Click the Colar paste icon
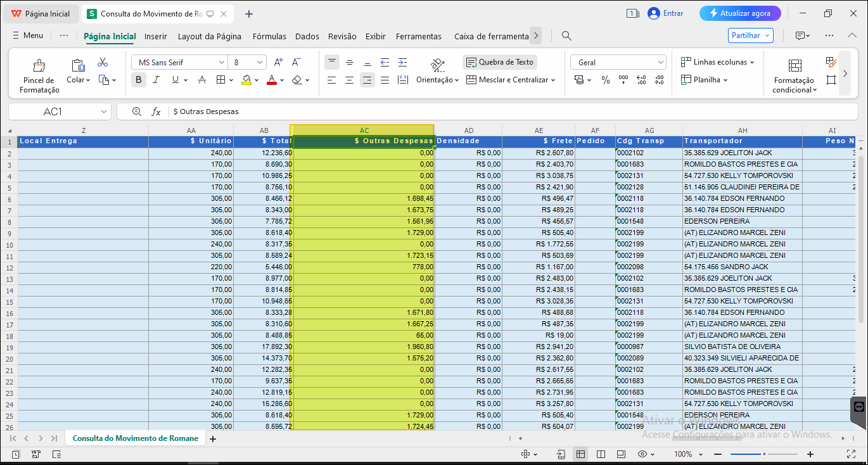This screenshot has width=868, height=465. pos(77,66)
